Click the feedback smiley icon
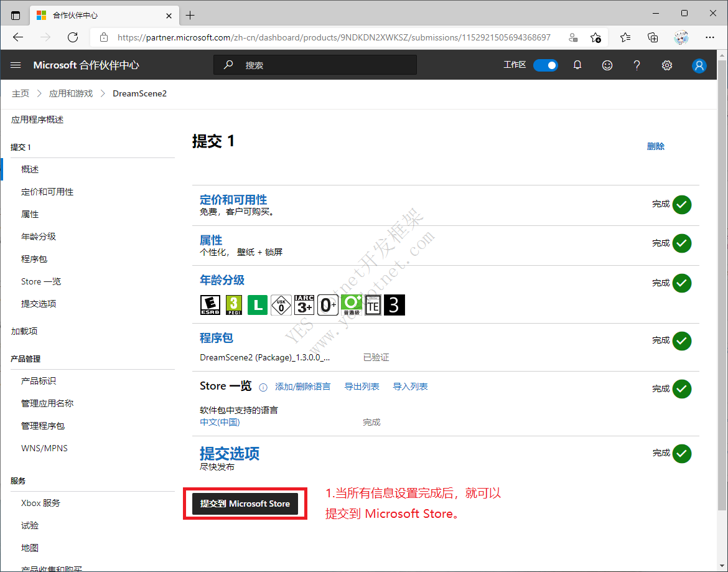The width and height of the screenshot is (728, 572). 607,65
